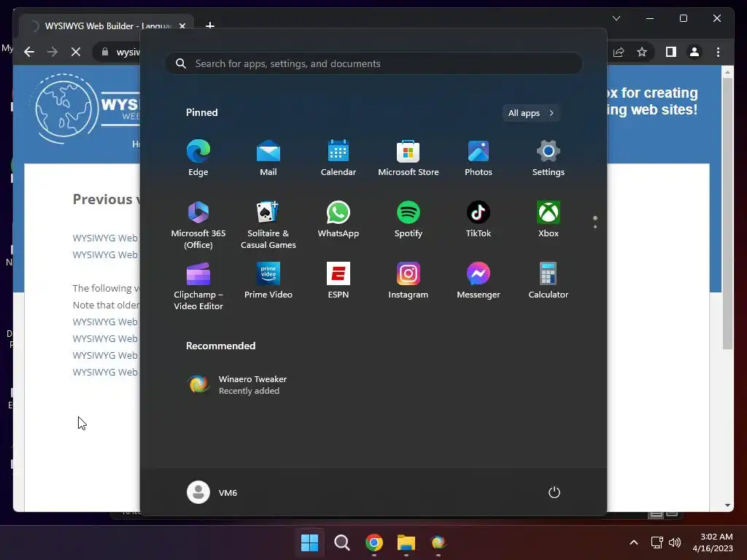Open Chrome tab search dropdown
The width and height of the screenshot is (747, 560).
coord(616,18)
